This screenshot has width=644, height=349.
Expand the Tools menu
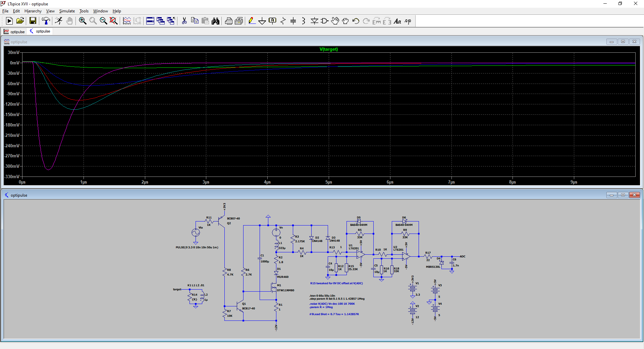pos(84,11)
